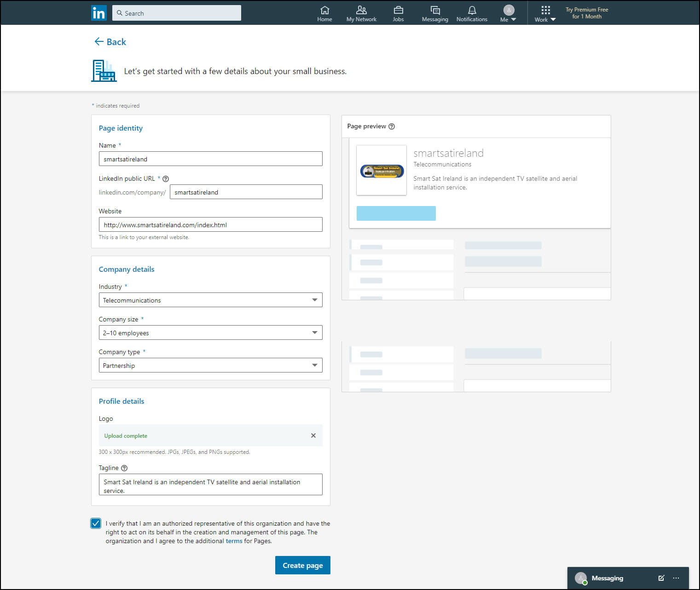Open the Work apps grid menu
This screenshot has width=700, height=590.
545,14
